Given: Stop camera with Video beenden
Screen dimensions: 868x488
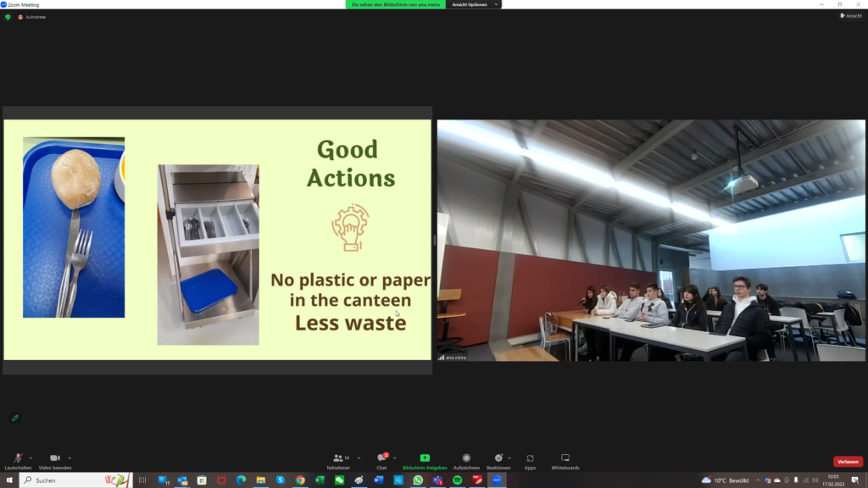Looking at the screenshot, I should pyautogui.click(x=54, y=458).
